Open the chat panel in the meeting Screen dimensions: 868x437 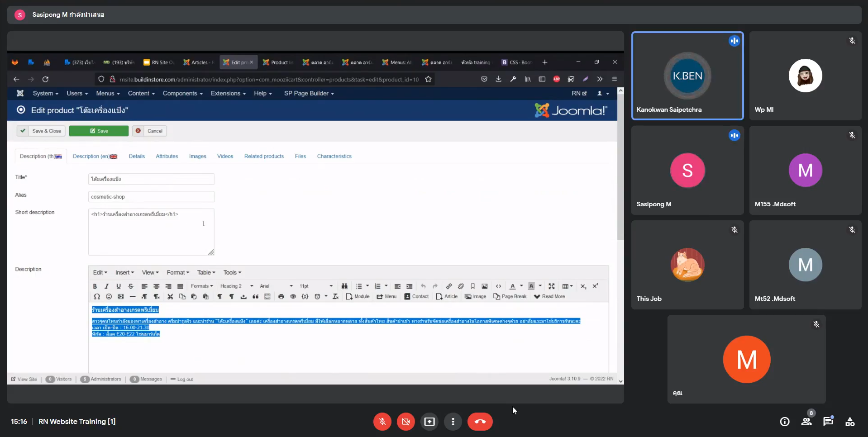click(828, 422)
